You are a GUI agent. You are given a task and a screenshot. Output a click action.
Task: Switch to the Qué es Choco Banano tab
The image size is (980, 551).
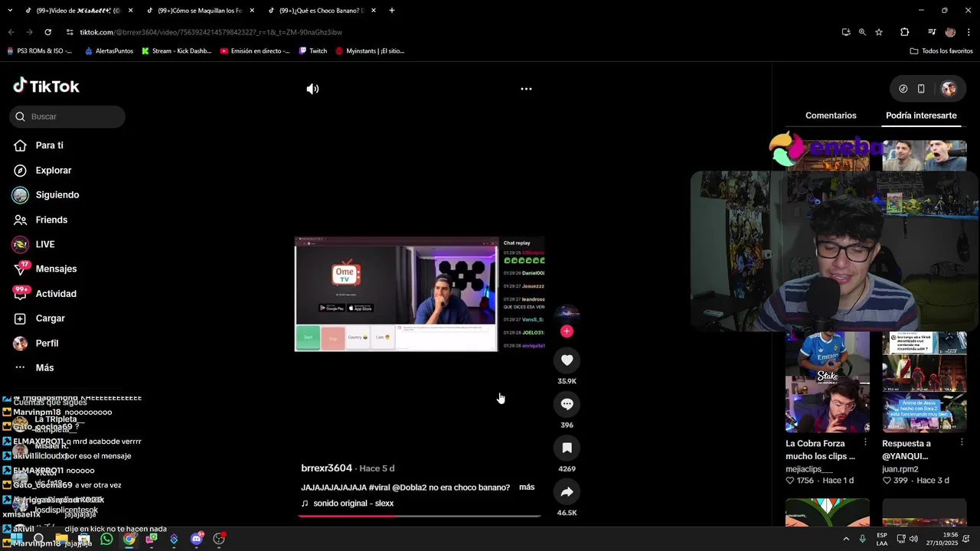(320, 11)
